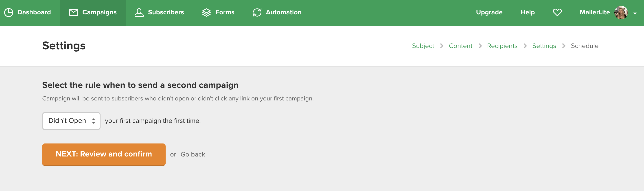Open the Help menu item
Screen dimensions: 644x191
[528, 13]
